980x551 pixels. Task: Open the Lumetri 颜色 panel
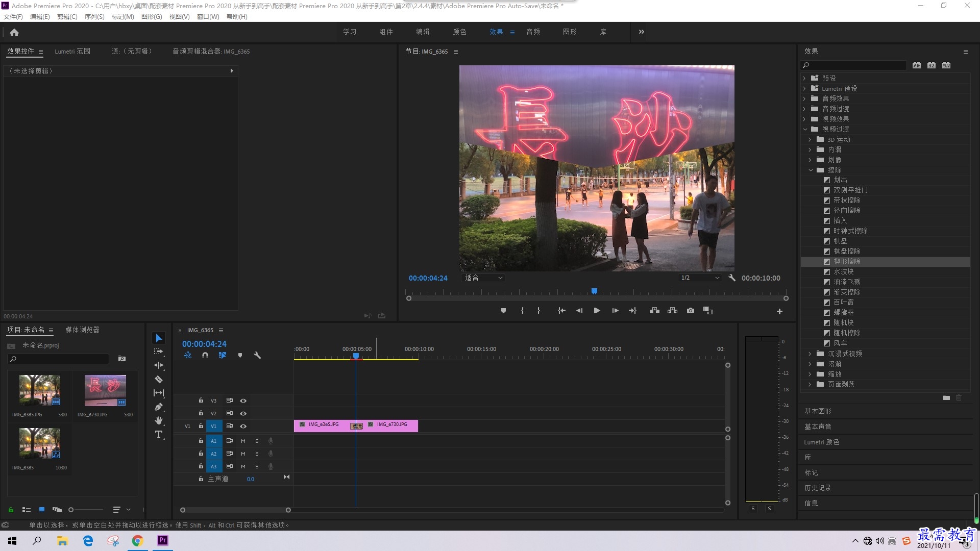pos(822,442)
